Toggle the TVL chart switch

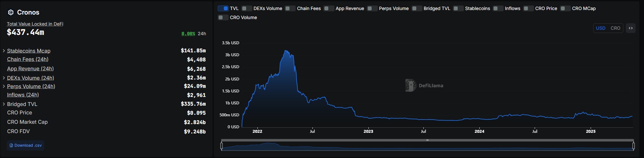click(223, 8)
